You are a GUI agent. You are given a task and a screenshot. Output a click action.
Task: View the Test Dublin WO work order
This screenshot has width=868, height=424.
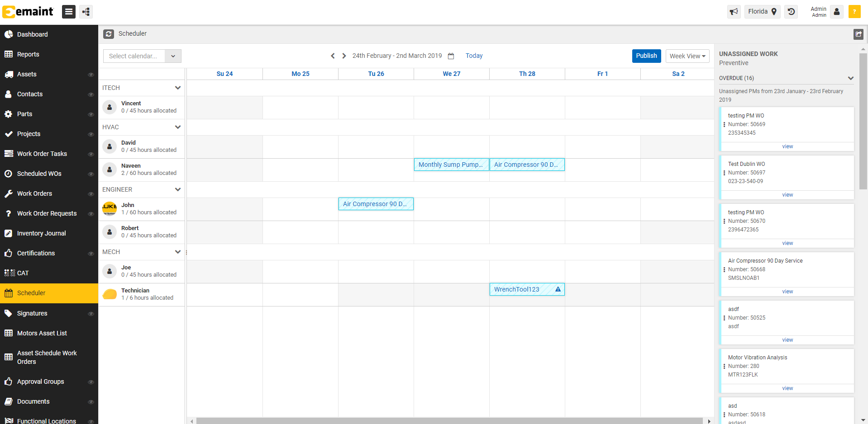(x=787, y=194)
